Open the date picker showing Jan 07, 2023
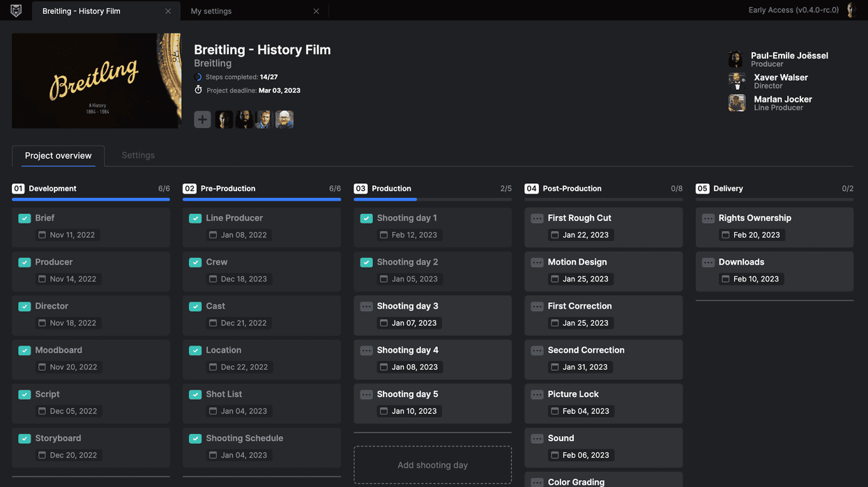 click(x=409, y=323)
